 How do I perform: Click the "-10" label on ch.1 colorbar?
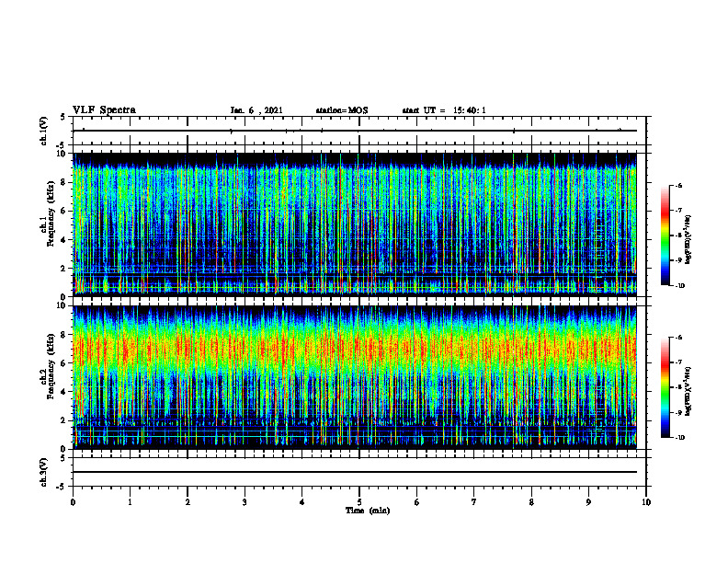coord(680,286)
